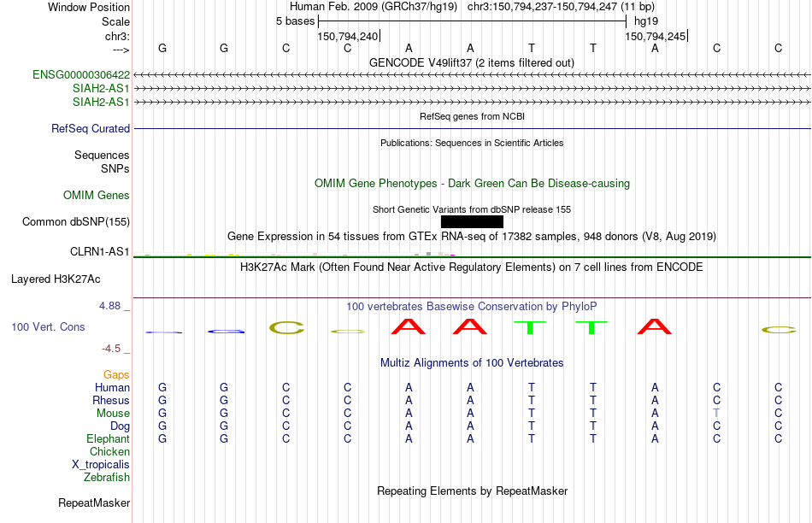Click the Zebrafish species row label
This screenshot has width=812, height=523.
[107, 477]
